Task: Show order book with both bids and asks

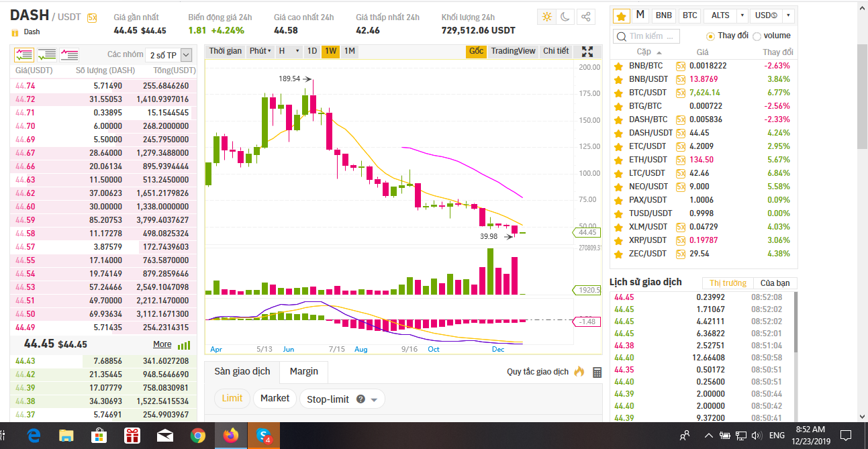Action: coord(24,55)
